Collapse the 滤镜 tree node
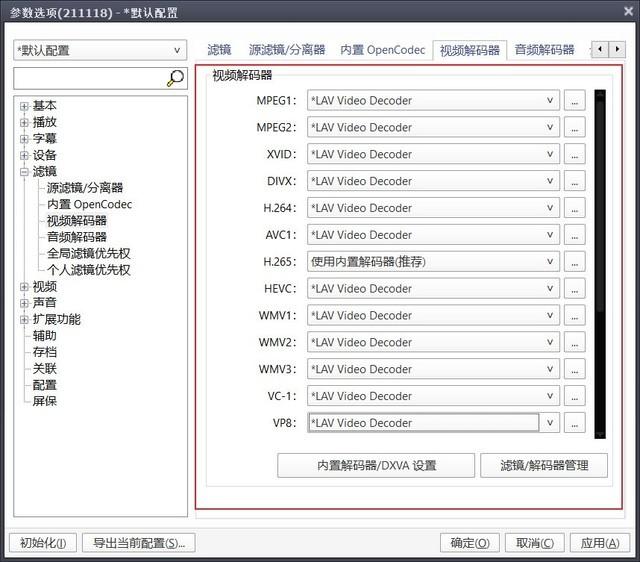The height and width of the screenshot is (562, 640). pyautogui.click(x=24, y=172)
